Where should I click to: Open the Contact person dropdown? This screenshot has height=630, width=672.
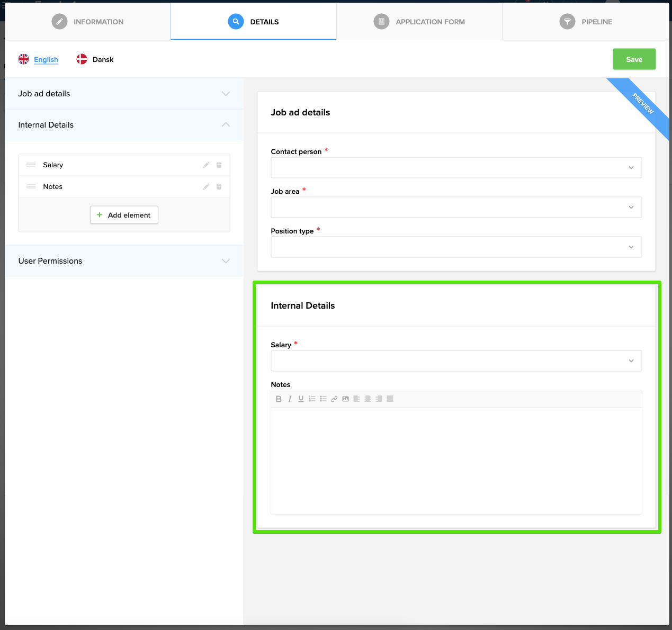coord(456,168)
